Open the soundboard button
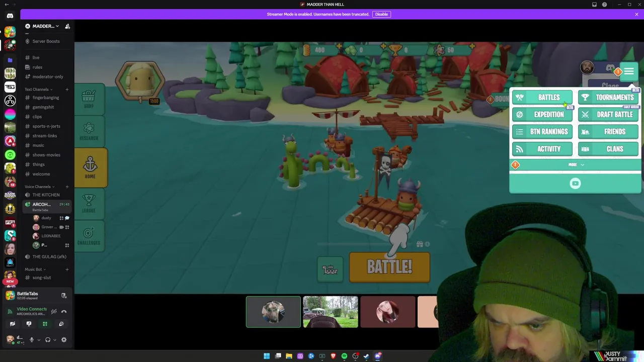Image resolution: width=644 pixels, height=362 pixels. (x=61, y=324)
